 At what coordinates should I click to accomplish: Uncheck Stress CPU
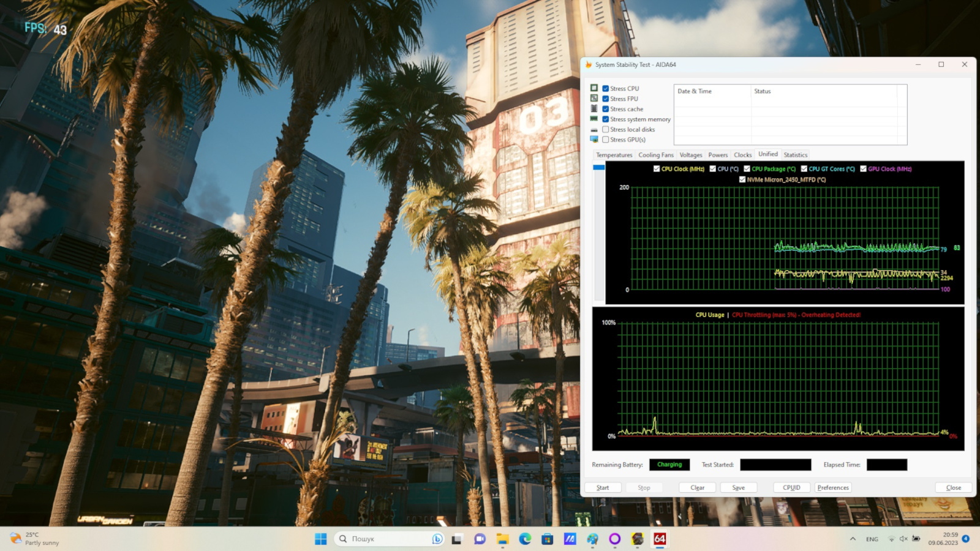click(x=605, y=88)
